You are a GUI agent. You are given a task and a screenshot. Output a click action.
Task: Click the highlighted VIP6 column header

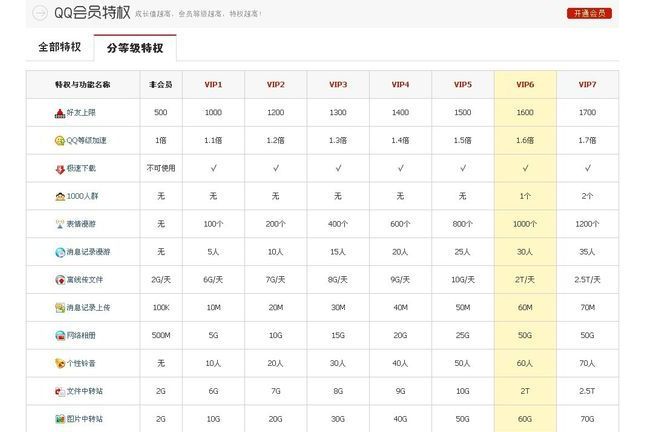[x=525, y=84]
